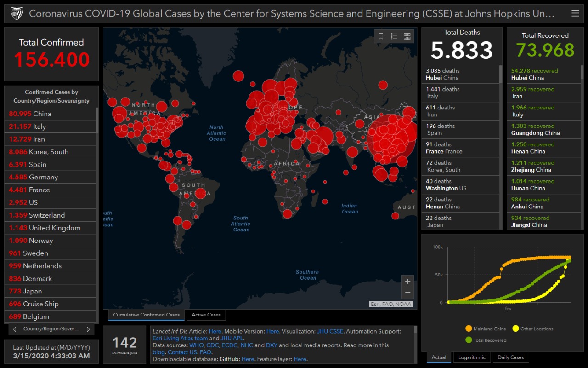Select the Actual chart tab

tap(439, 357)
